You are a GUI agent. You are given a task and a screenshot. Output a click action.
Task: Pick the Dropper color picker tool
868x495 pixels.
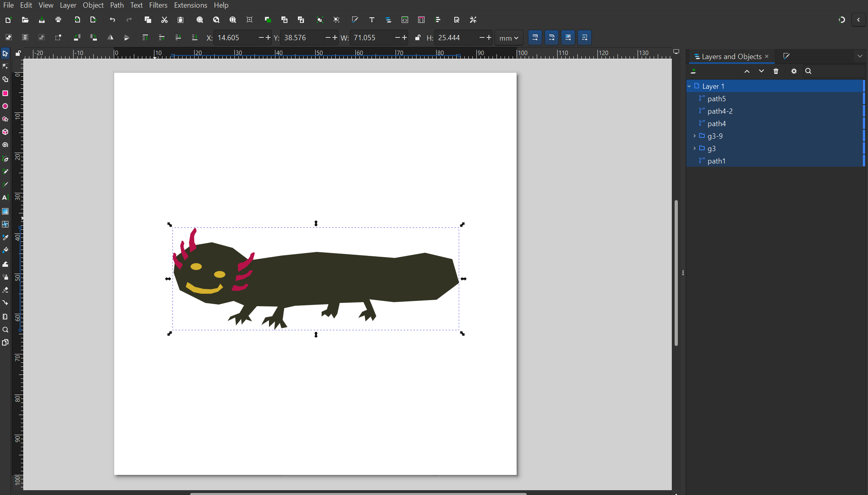point(5,237)
